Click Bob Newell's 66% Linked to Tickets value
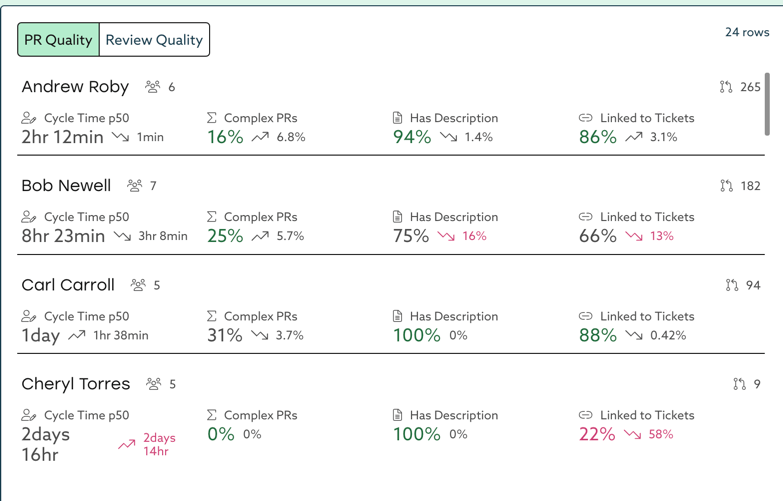 [x=598, y=236]
